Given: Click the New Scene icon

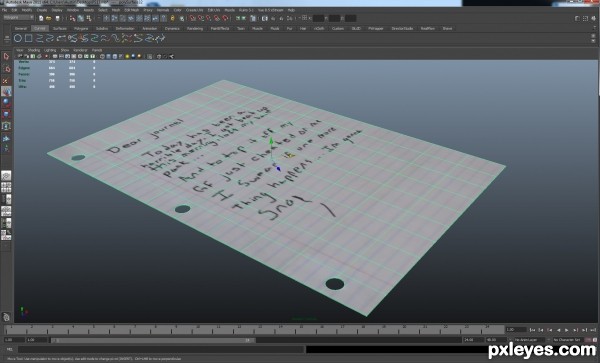Looking at the screenshot, I should (x=41, y=18).
